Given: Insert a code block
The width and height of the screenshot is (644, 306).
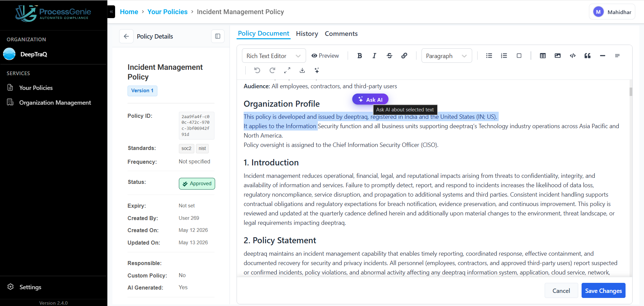Looking at the screenshot, I should 573,56.
